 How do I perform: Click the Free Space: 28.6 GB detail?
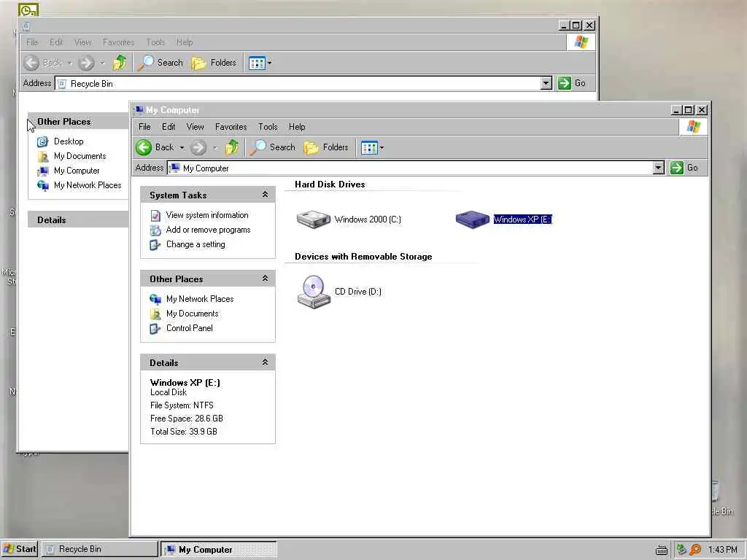186,419
